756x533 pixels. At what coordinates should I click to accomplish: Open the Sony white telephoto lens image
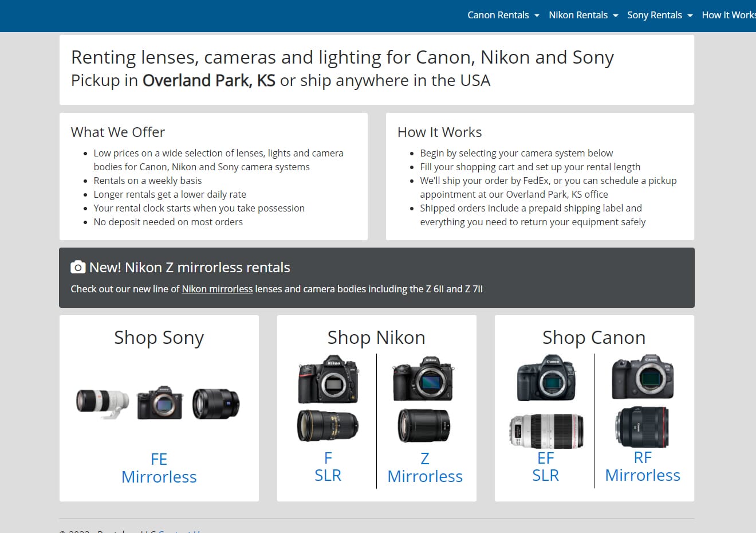pos(103,403)
